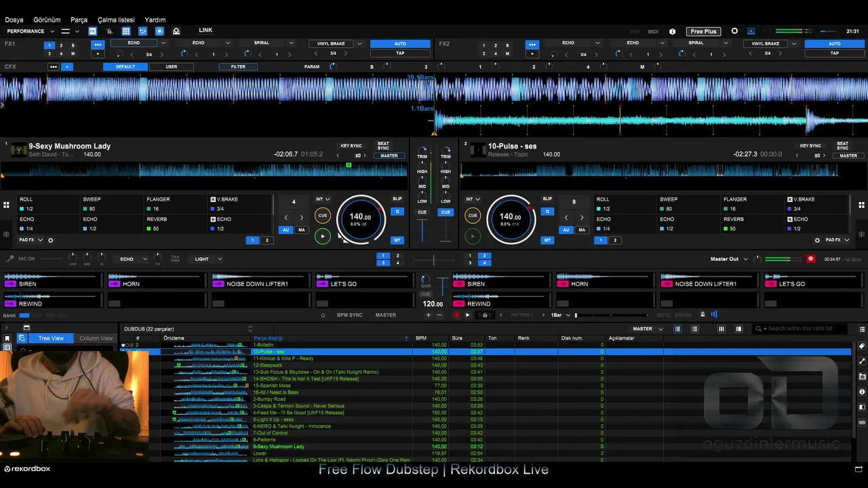Toggle the metronome icon near ERASE

[x=703, y=314]
